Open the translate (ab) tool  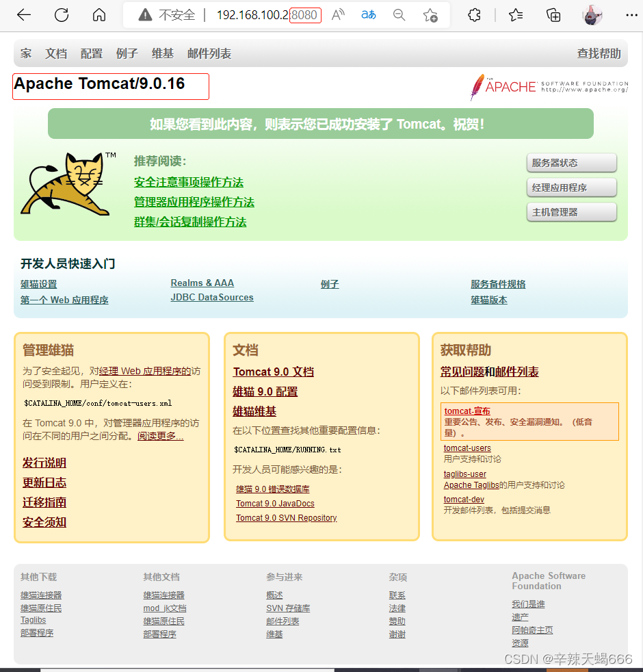coord(367,14)
